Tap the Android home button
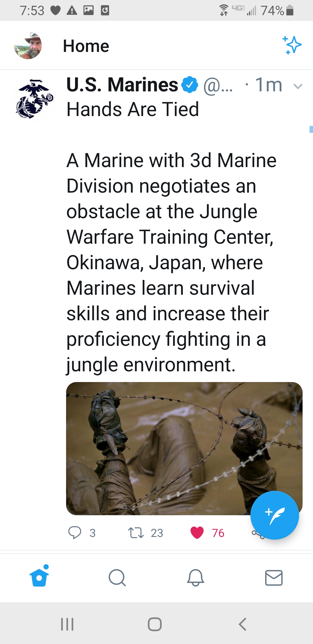313x644 pixels. tap(155, 624)
